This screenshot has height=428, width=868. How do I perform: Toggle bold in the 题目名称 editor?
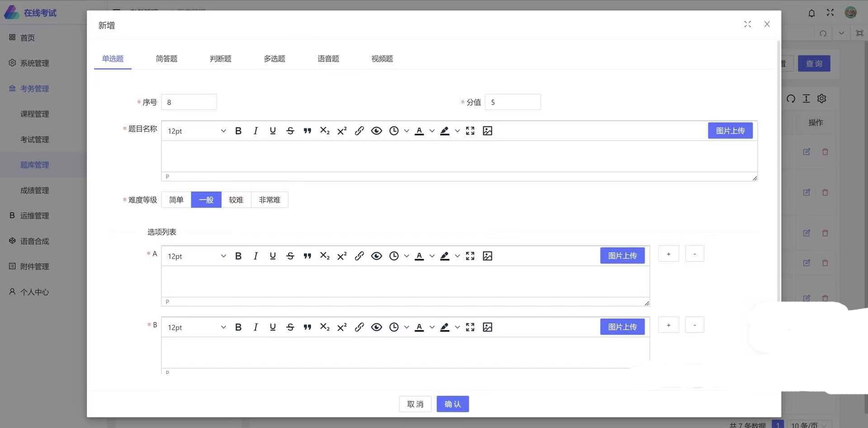tap(238, 131)
